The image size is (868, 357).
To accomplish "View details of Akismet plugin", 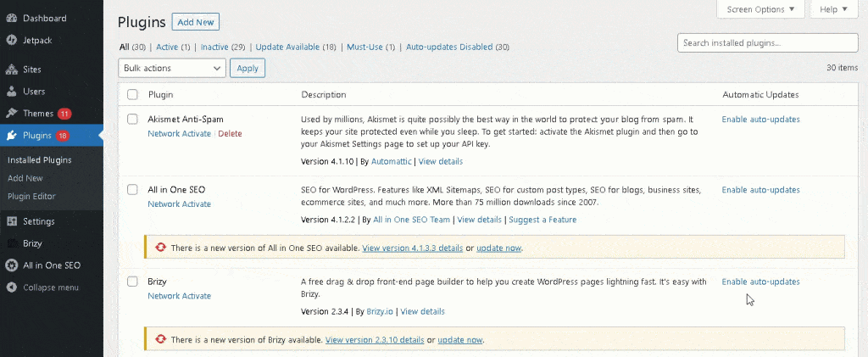I will [441, 162].
